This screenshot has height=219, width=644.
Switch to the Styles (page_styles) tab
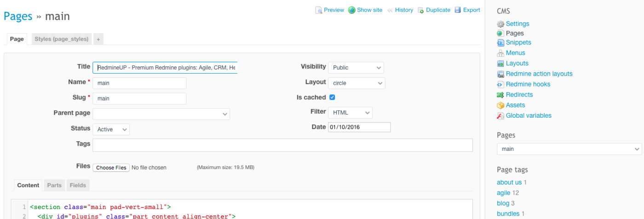61,39
